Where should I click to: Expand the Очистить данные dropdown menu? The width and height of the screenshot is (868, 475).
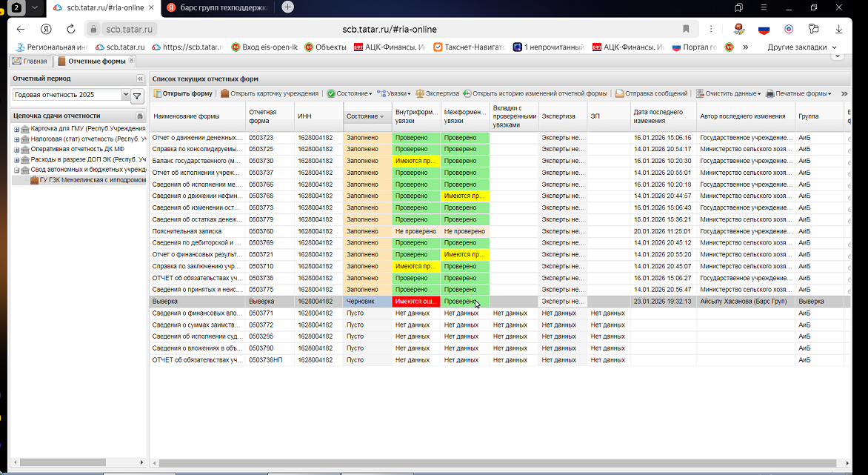click(x=728, y=93)
